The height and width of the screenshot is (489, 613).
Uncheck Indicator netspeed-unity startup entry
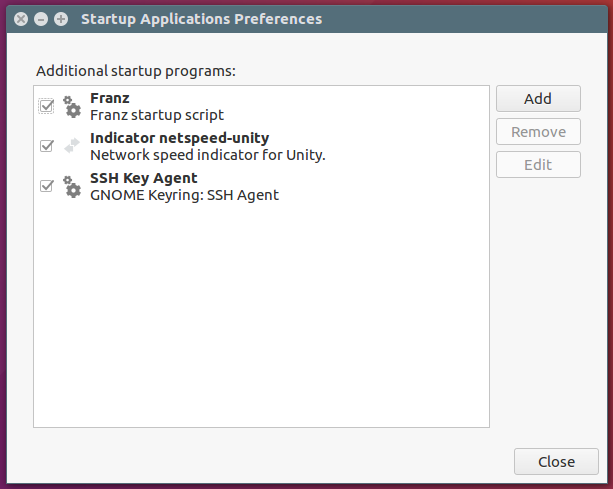click(x=47, y=146)
